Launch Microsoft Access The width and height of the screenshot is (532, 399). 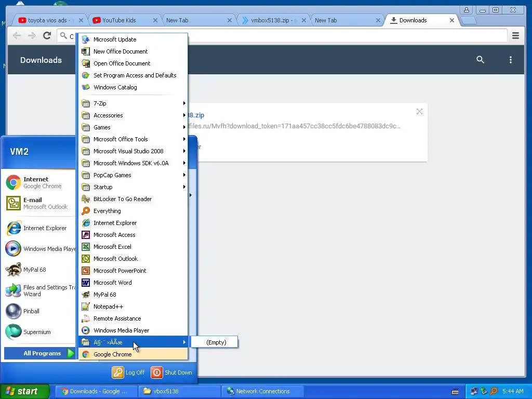[x=133, y=235]
